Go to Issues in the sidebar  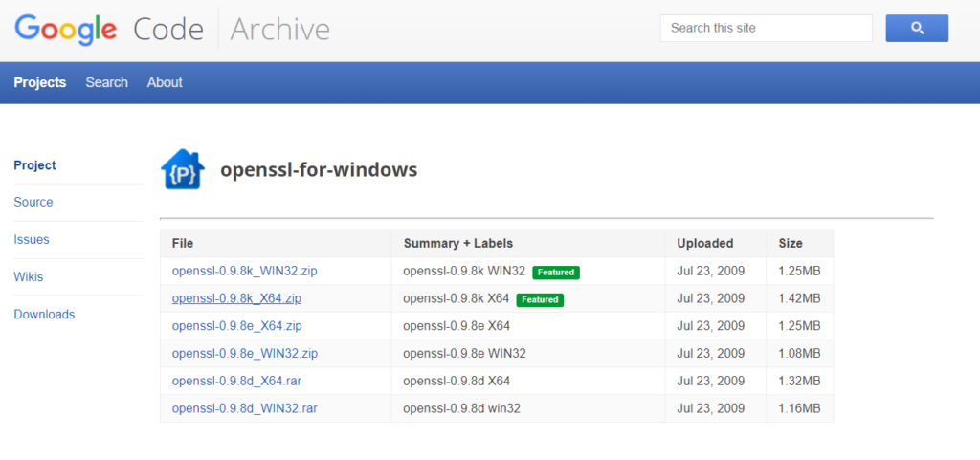pos(32,240)
